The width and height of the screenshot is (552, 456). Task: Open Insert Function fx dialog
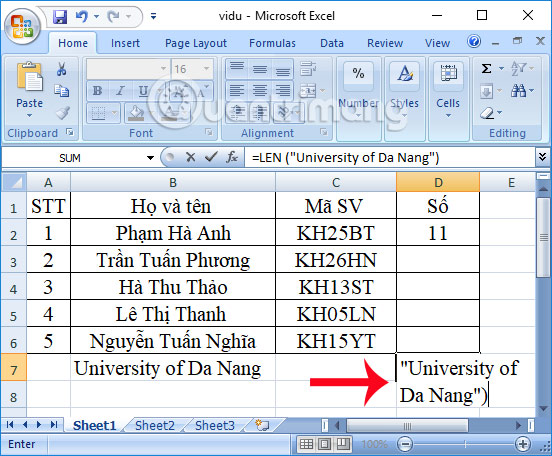click(x=232, y=157)
